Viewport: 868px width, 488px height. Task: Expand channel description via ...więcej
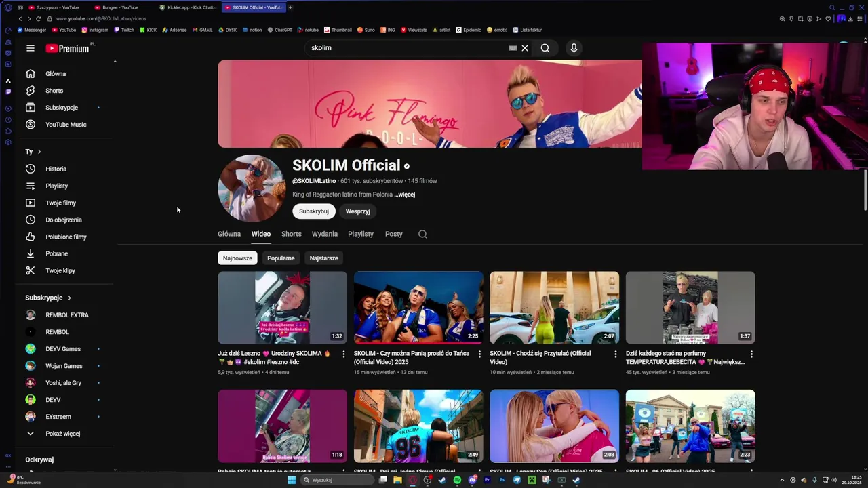pyautogui.click(x=405, y=195)
